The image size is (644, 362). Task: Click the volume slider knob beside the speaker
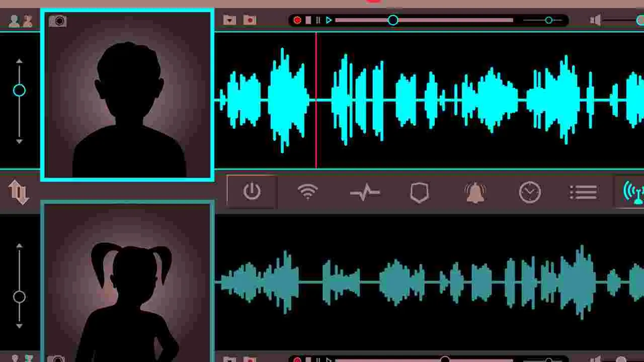click(x=640, y=21)
